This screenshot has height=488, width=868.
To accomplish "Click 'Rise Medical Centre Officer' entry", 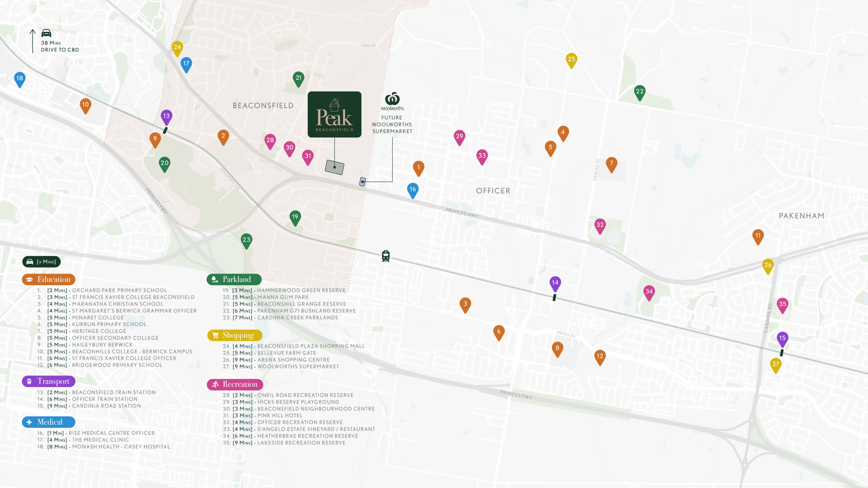I will (96, 433).
